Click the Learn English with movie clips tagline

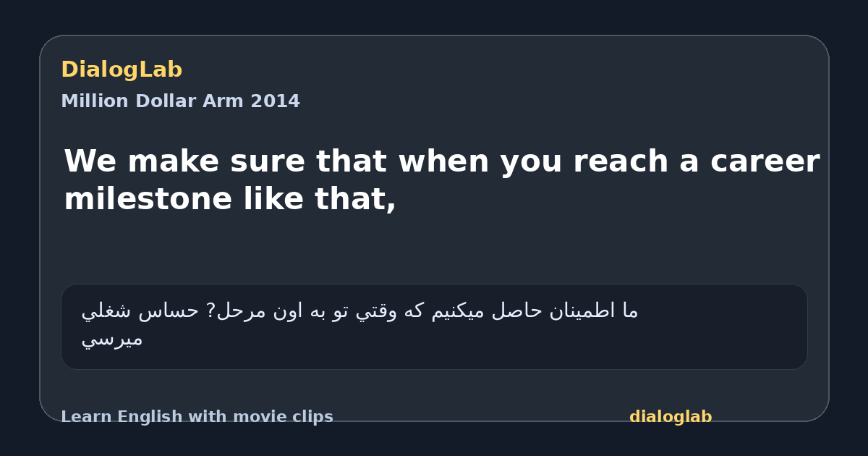[197, 417]
